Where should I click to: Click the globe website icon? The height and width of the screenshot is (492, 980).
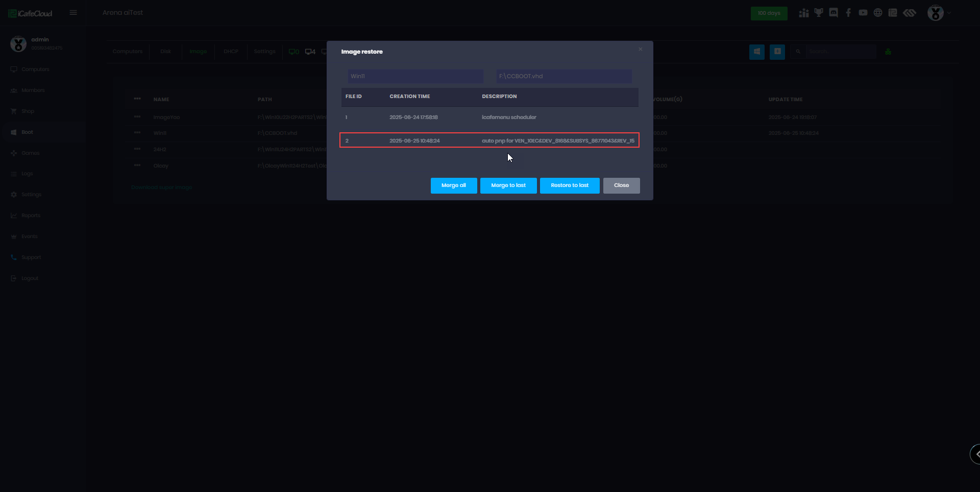878,13
